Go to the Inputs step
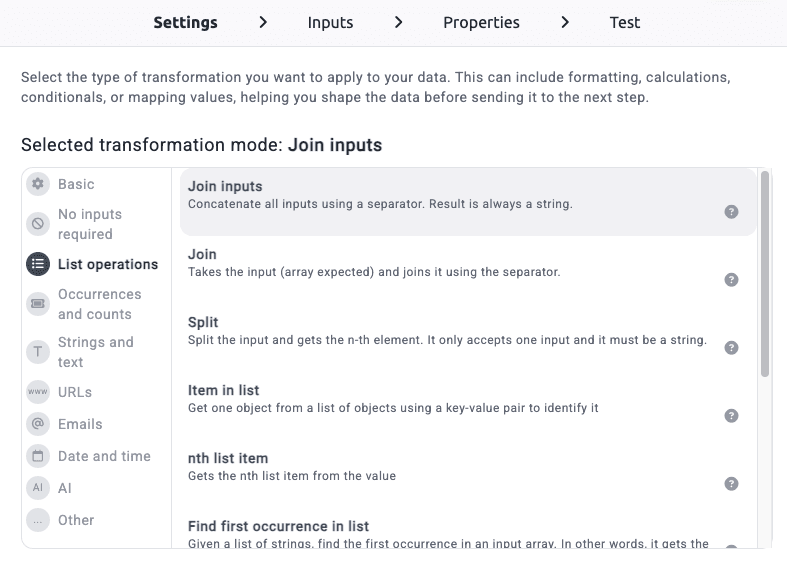787x565 pixels. 330,23
